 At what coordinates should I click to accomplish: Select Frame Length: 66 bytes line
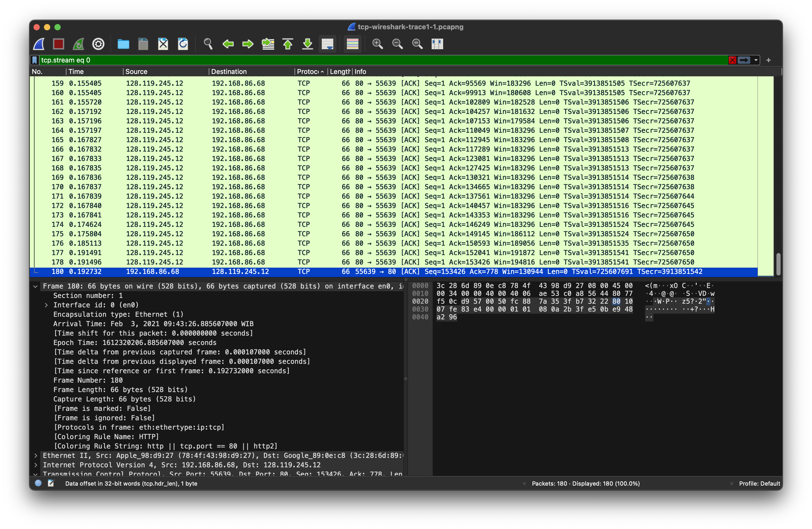[x=120, y=390]
